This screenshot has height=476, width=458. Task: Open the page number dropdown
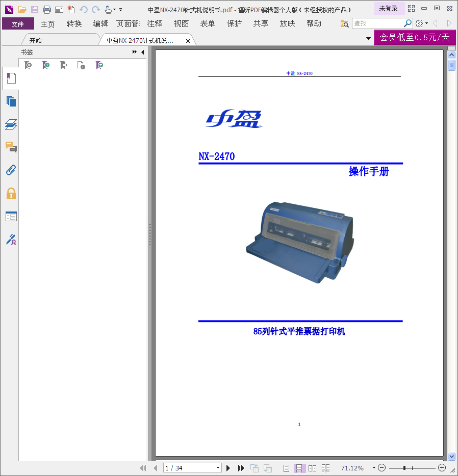(x=218, y=468)
